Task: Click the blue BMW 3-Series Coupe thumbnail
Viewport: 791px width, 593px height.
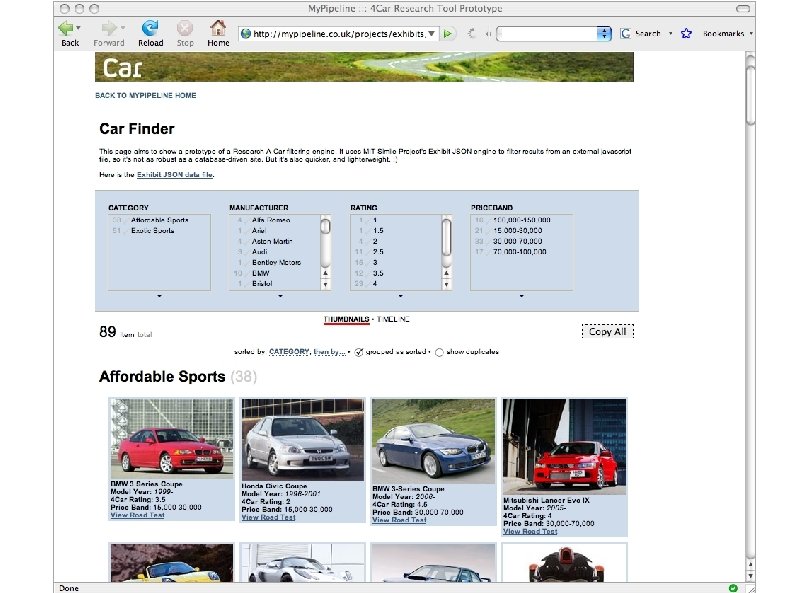Action: tap(433, 441)
